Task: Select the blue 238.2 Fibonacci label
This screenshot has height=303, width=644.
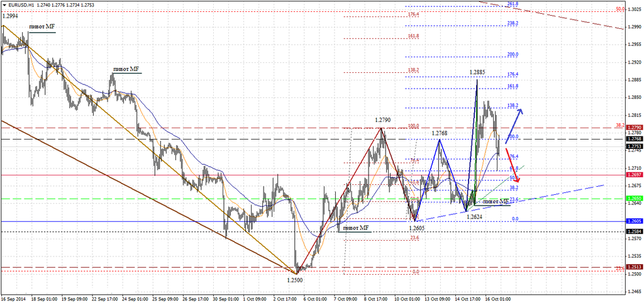Action: tap(513, 23)
